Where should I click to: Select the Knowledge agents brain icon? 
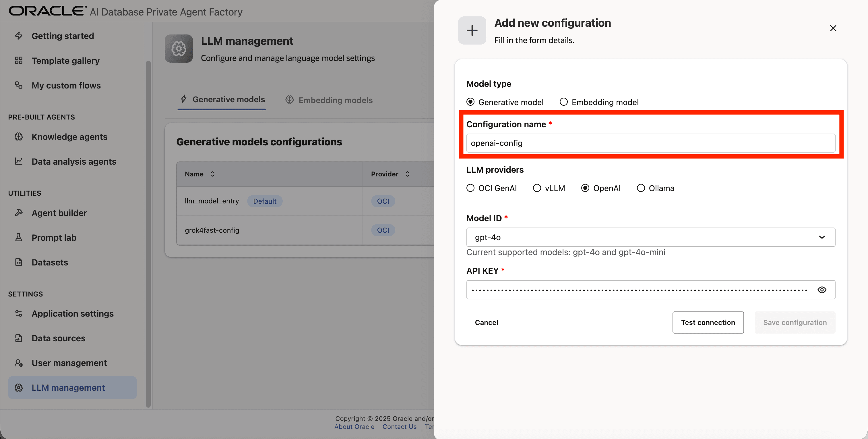[19, 136]
